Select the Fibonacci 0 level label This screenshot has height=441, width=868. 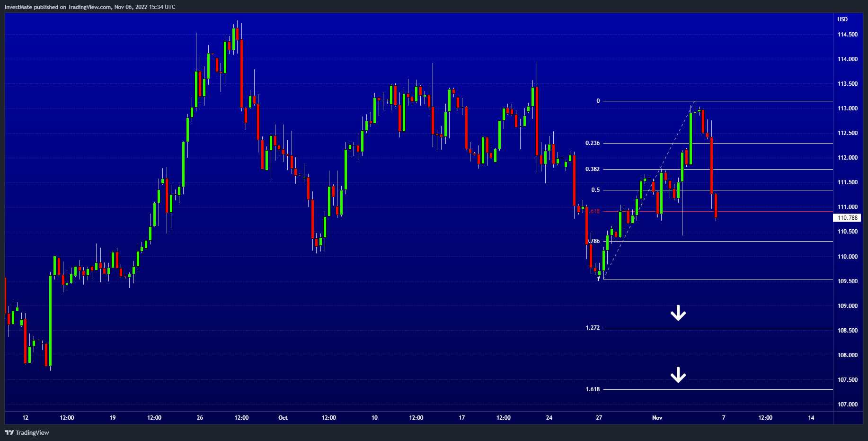coord(598,101)
